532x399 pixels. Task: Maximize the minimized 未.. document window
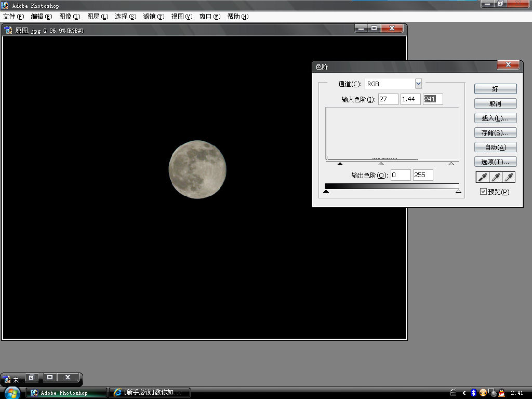50,377
